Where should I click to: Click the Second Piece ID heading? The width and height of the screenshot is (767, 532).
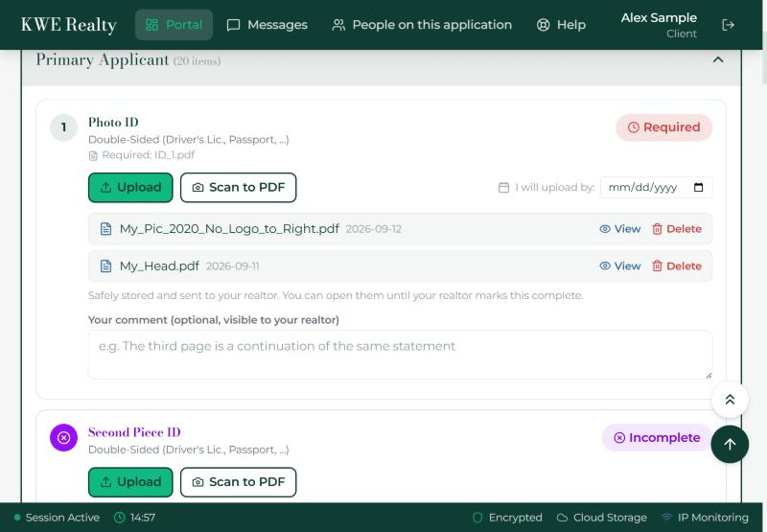coord(134,432)
